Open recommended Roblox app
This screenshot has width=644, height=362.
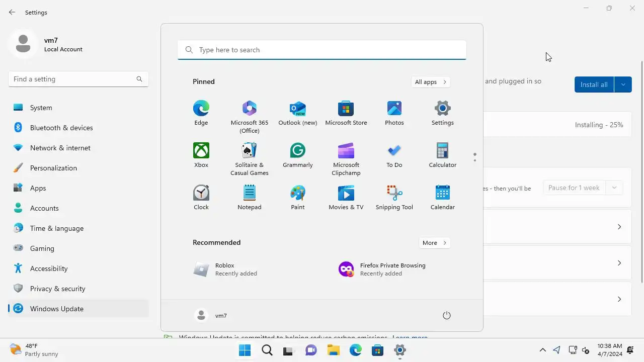(x=249, y=269)
